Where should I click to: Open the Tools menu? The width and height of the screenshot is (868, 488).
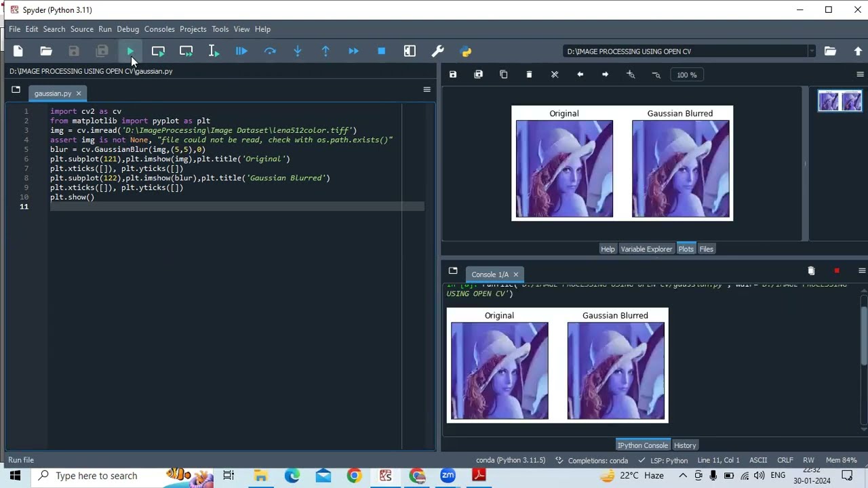click(x=220, y=29)
